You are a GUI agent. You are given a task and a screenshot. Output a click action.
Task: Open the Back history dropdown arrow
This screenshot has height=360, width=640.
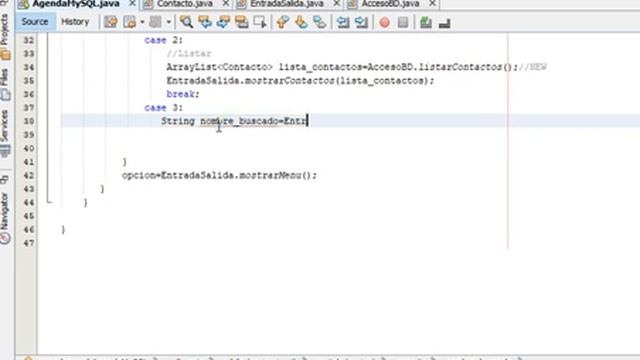(142, 22)
